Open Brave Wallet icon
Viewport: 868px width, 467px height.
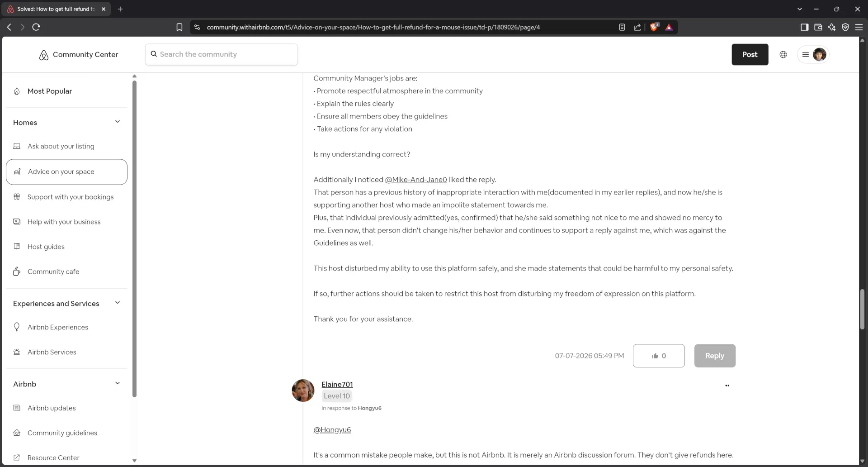[x=818, y=27]
